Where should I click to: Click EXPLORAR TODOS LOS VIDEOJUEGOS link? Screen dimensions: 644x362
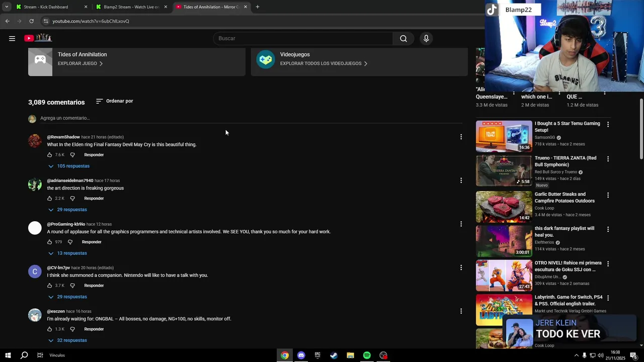[x=324, y=63]
